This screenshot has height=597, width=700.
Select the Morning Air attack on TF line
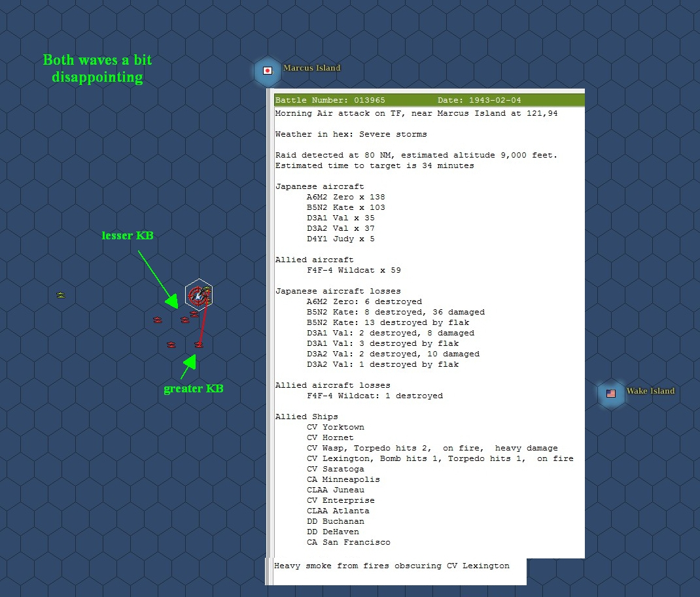pyautogui.click(x=416, y=113)
